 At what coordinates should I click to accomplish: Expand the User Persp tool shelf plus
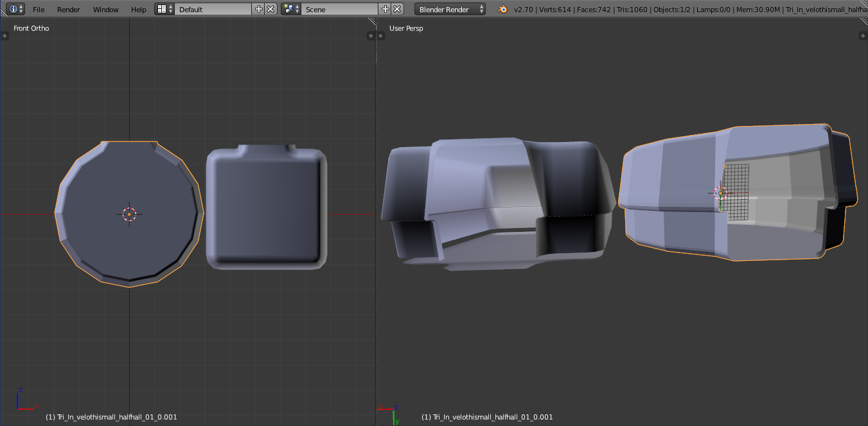click(x=380, y=36)
